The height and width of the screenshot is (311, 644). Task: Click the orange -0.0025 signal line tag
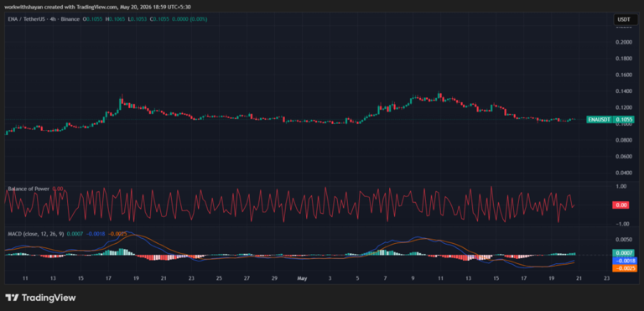(x=624, y=268)
